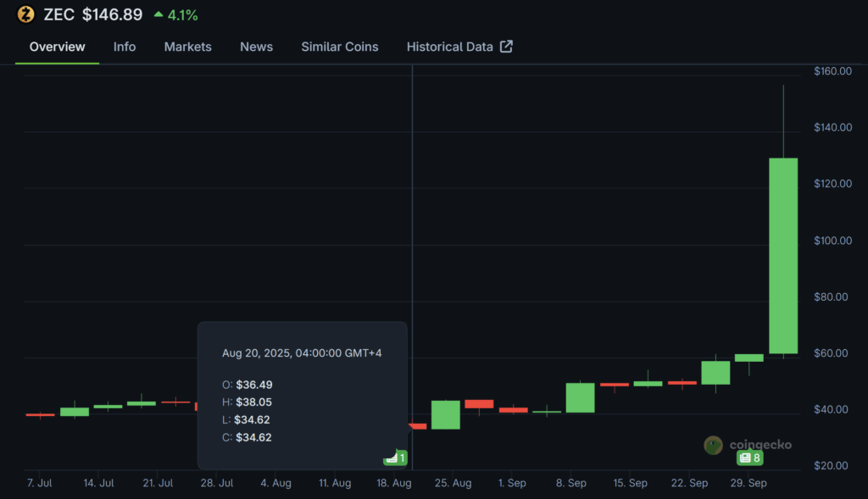This screenshot has width=868, height=499.
Task: Open the Info tab
Action: coord(125,47)
